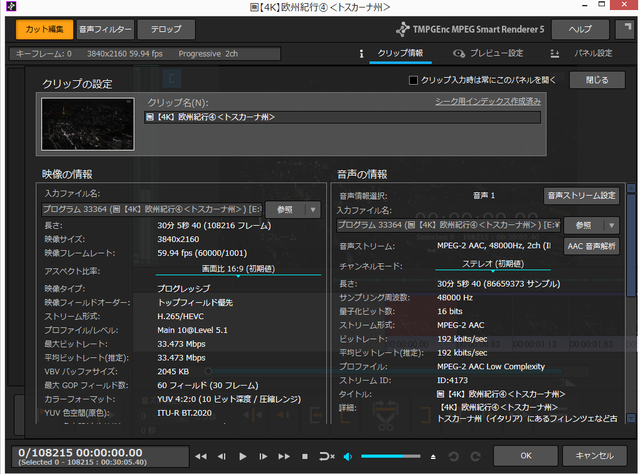This screenshot has width=640, height=474.
Task: Adjust the volume slider
Action: point(391,456)
